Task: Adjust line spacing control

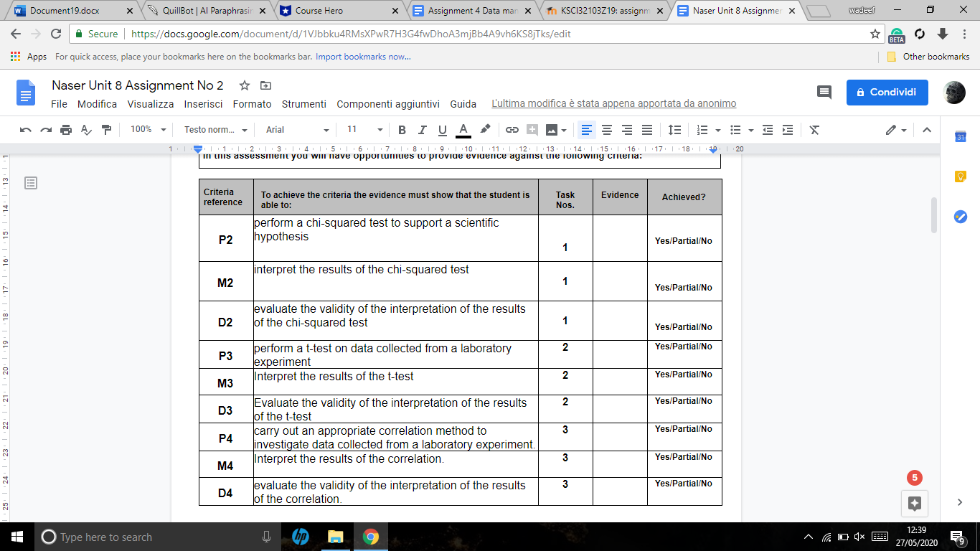Action: click(674, 130)
